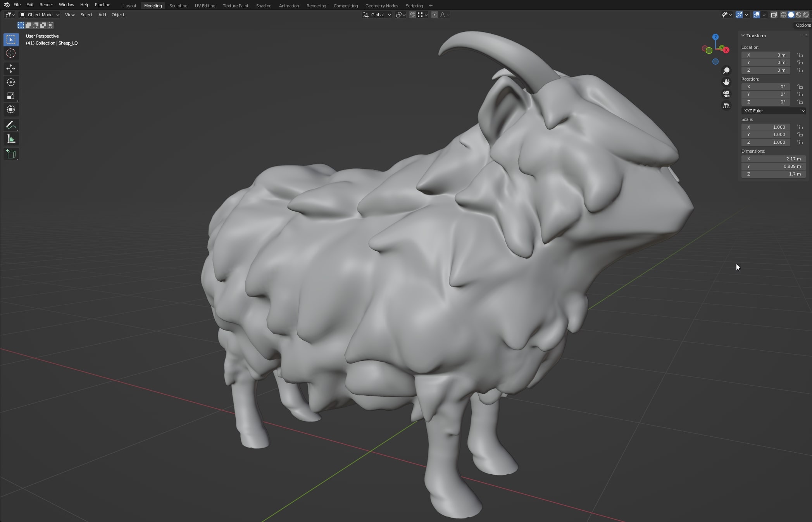Image resolution: width=812 pixels, height=522 pixels.
Task: Switch to Sculpting workspace tab
Action: click(x=178, y=6)
